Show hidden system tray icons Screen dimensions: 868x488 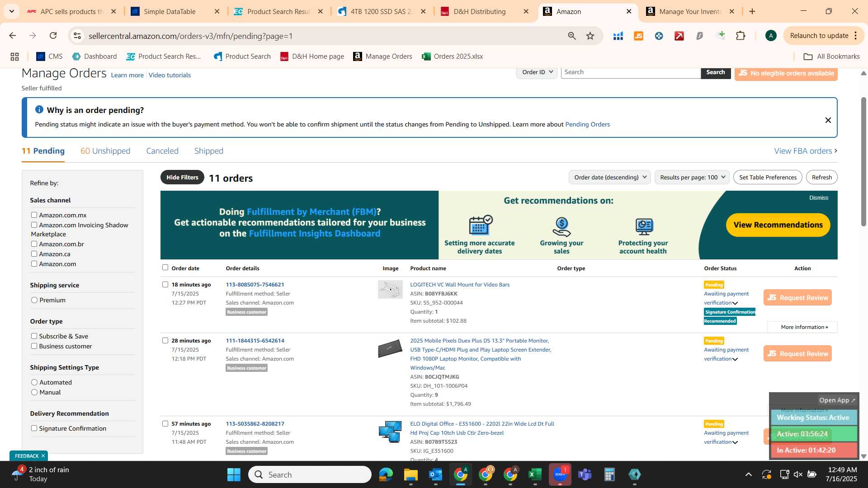coord(749,474)
